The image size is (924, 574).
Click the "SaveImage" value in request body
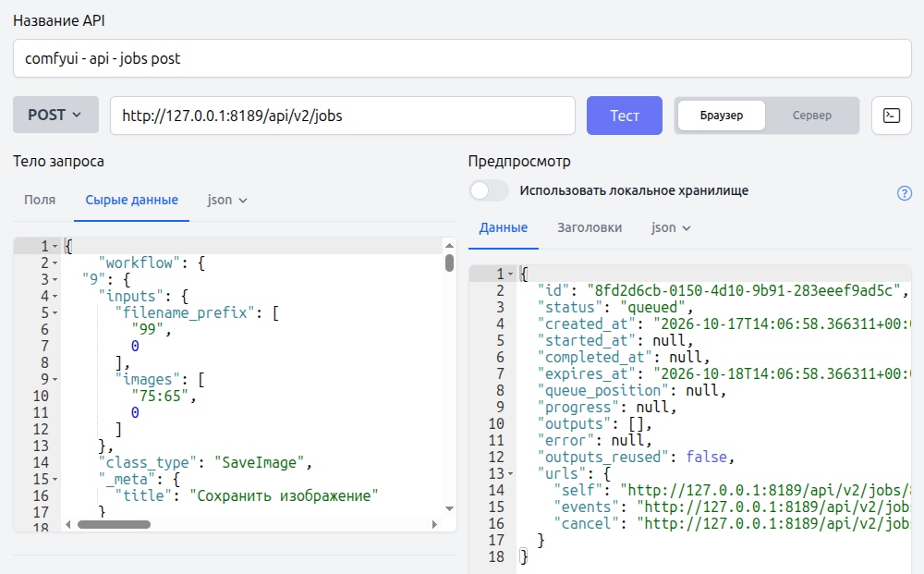tap(260, 462)
